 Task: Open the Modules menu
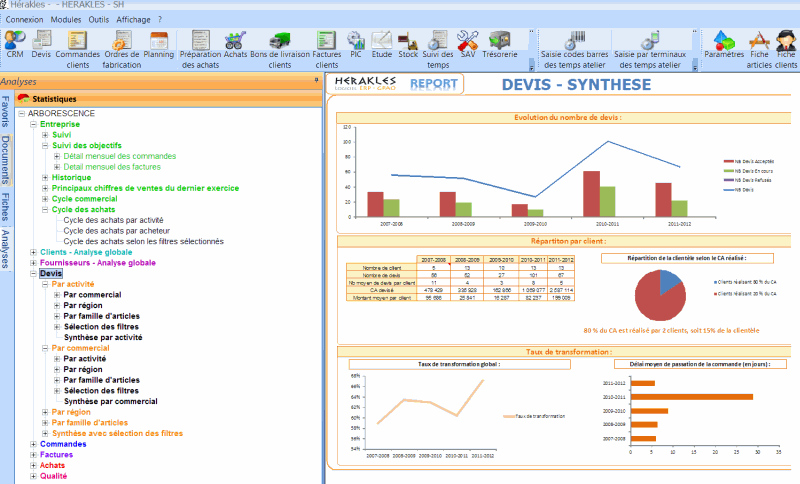[x=66, y=19]
